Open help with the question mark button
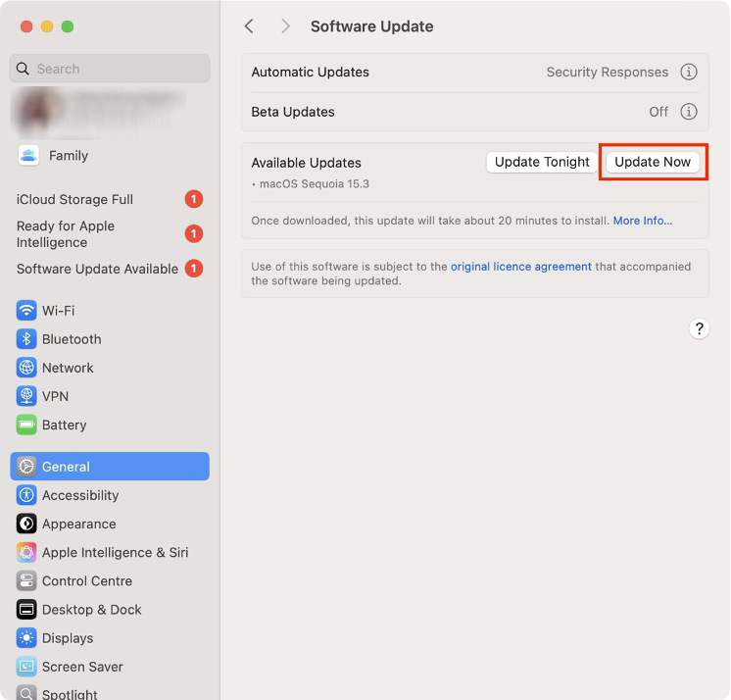Screen dimensions: 731x700 tap(699, 328)
